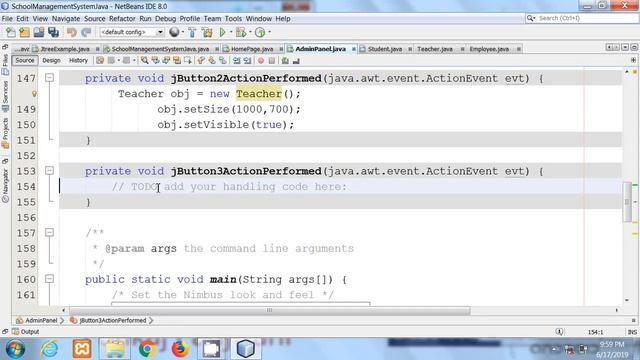Click the hint lightbulb beside the Teacher line
This screenshot has height=360, width=640.
[34, 94]
